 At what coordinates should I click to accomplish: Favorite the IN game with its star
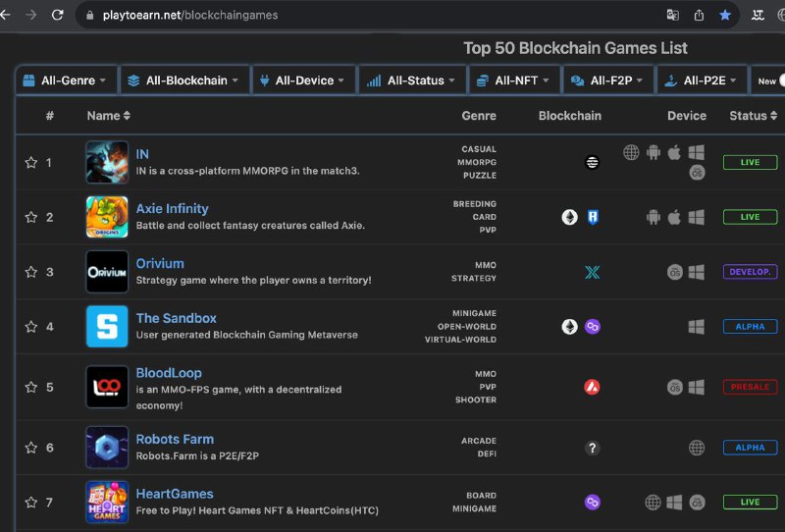pos(31,162)
